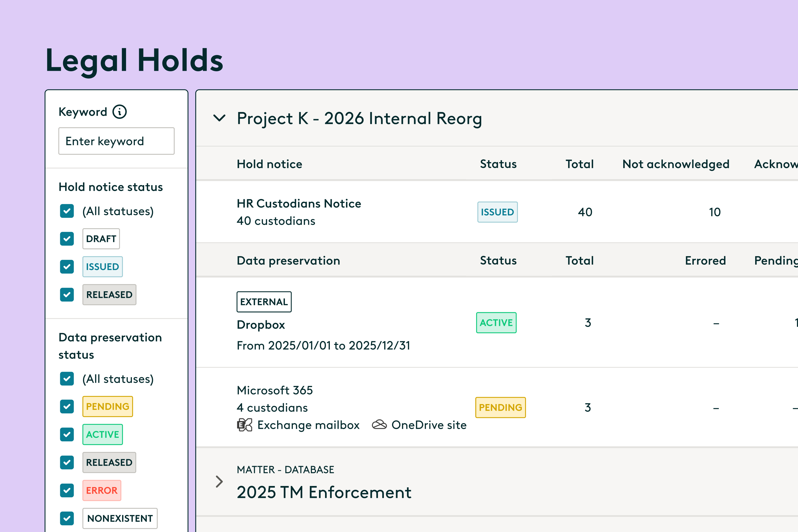Open the HR Custodians Notice link
798x532 pixels.
(299, 203)
